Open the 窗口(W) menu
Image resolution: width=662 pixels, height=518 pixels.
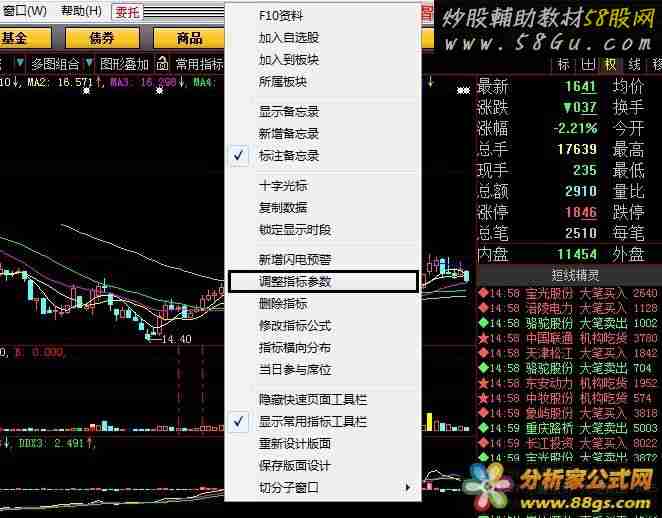[x=24, y=10]
